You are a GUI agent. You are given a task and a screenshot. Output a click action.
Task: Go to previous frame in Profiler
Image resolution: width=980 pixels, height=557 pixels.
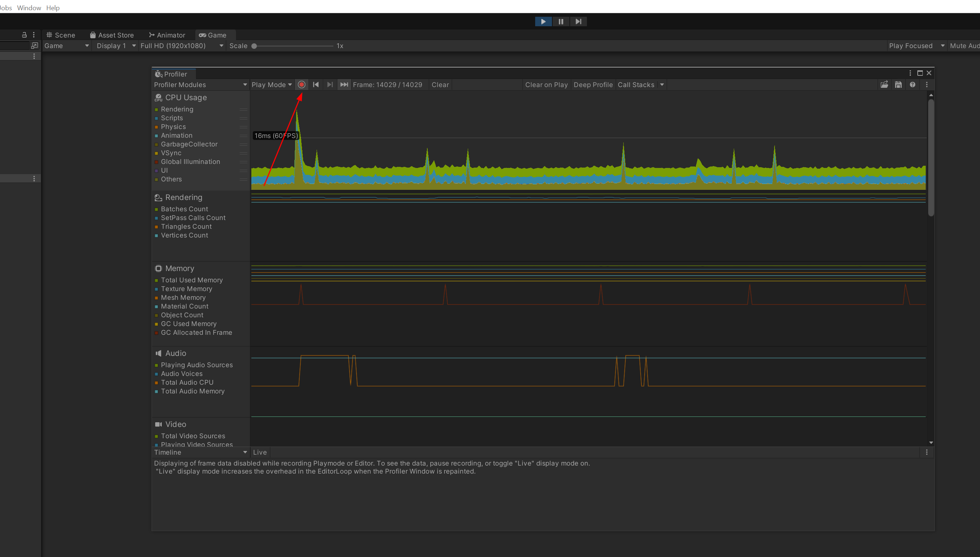[x=315, y=85]
